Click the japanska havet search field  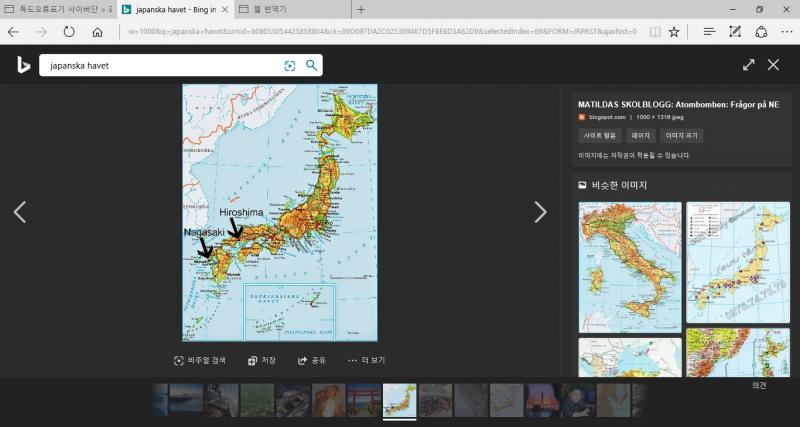point(160,66)
